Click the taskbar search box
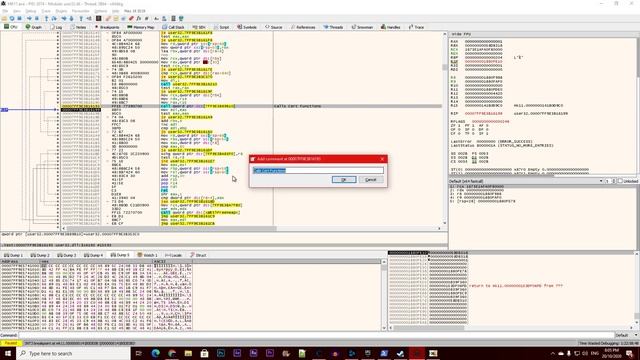Screen dimensions: 640x360 [x=73, y=353]
